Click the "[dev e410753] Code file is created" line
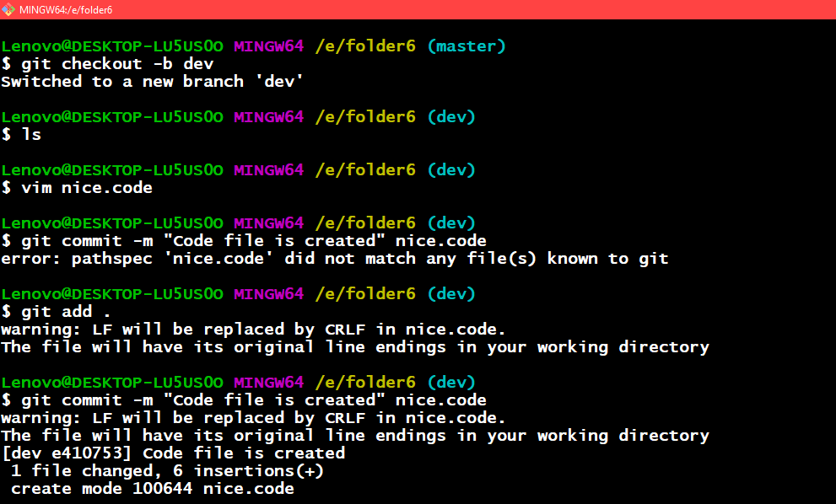The height and width of the screenshot is (504, 836). click(x=173, y=453)
